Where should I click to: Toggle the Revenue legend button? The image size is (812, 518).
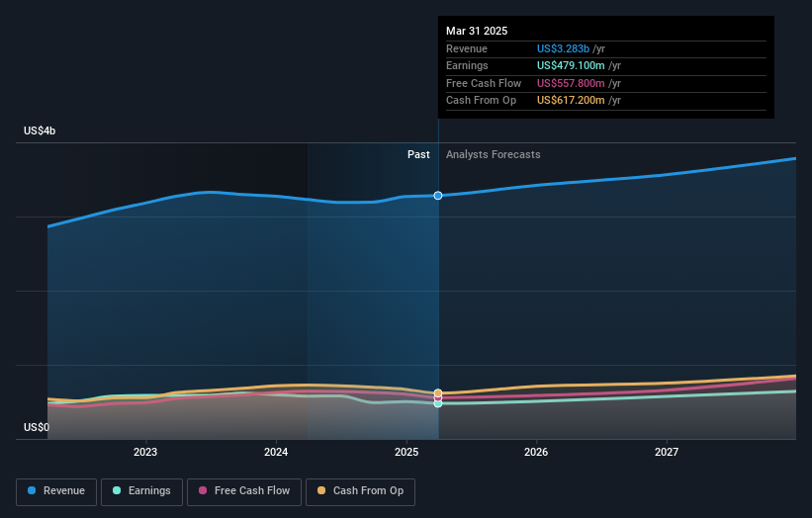click(x=56, y=491)
